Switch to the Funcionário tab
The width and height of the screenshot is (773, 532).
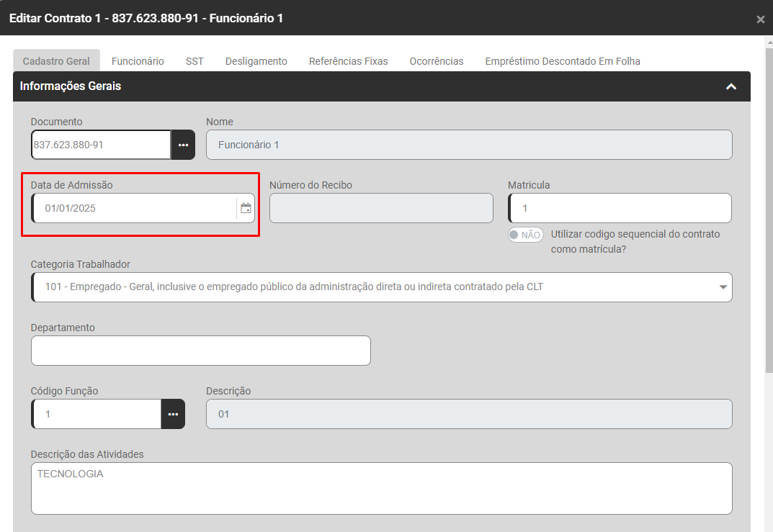[138, 61]
